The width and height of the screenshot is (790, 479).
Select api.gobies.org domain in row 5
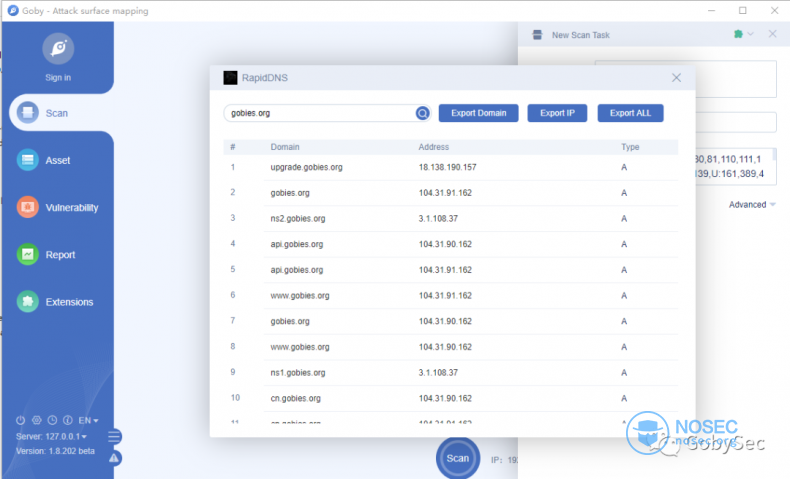point(297,270)
